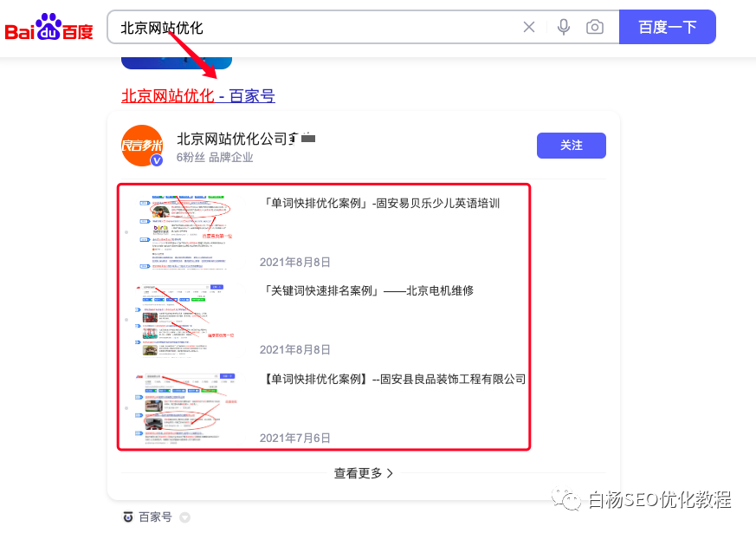Click the date 2021年7月6日
The height and width of the screenshot is (533, 756).
(x=295, y=438)
